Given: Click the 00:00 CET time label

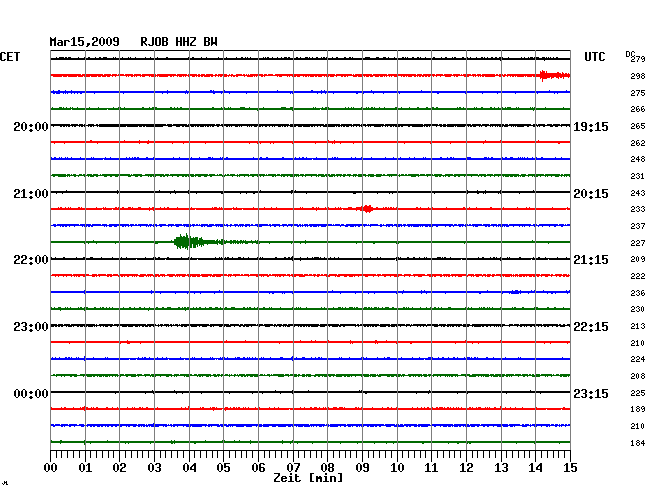Looking at the screenshot, I should coord(31,393).
